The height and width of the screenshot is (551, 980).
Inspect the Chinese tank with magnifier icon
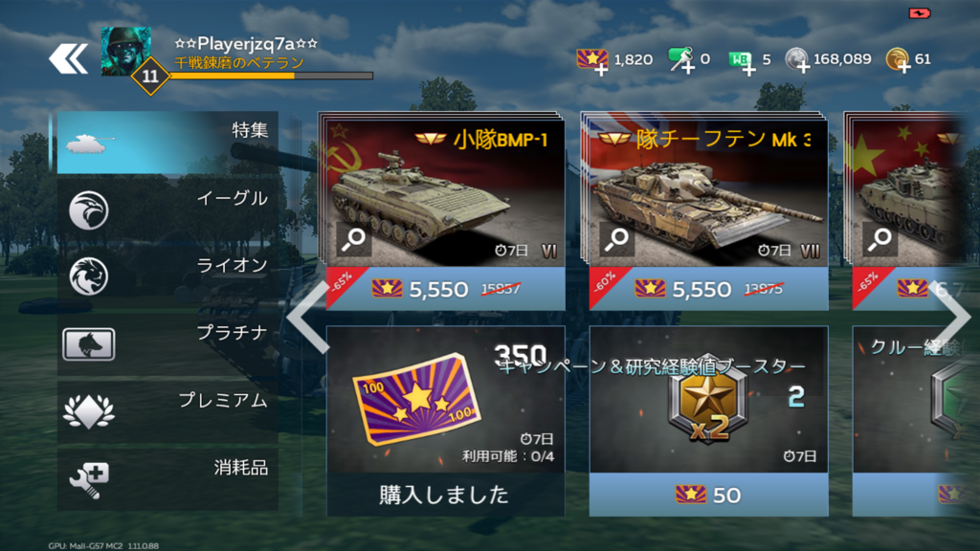coord(880,238)
